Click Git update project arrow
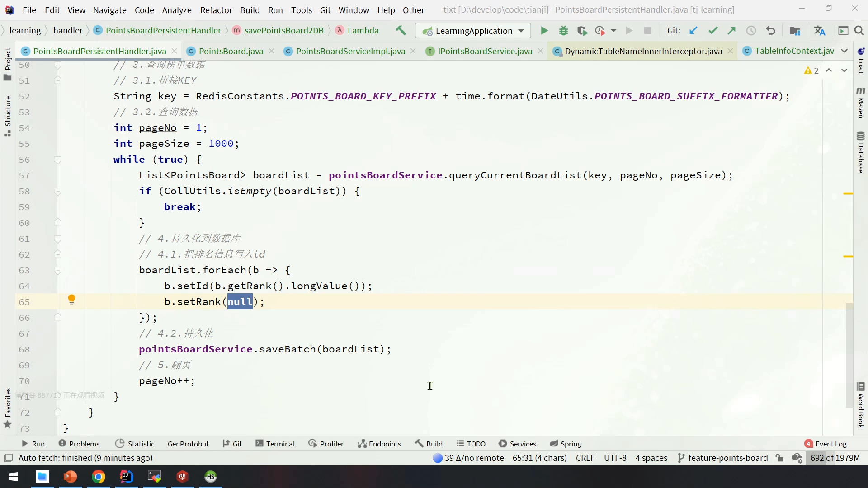868x488 pixels. [x=693, y=31]
